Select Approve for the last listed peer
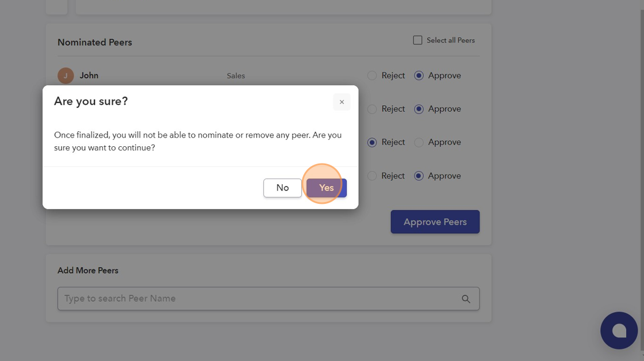Image resolution: width=644 pixels, height=361 pixels. (x=419, y=176)
